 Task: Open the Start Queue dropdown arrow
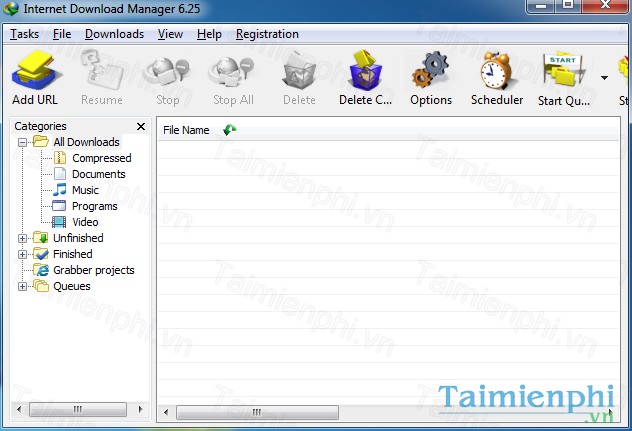604,77
